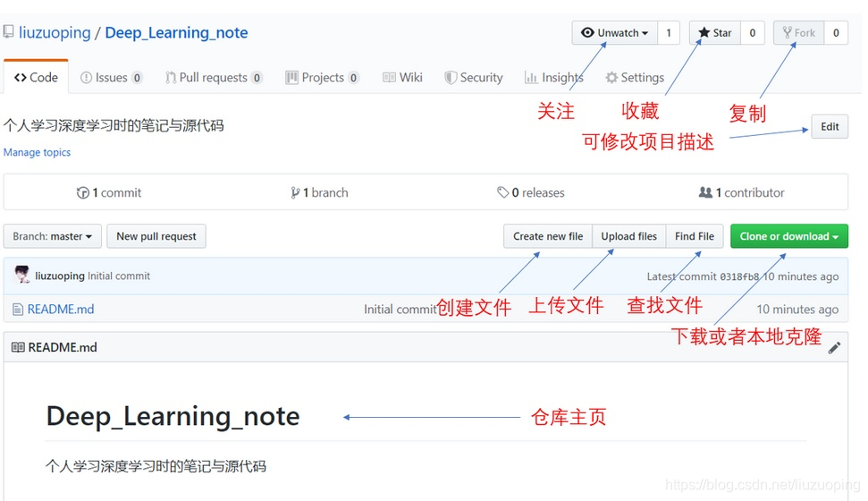Open the Pull requests tab
The width and height of the screenshot is (868, 501).
pos(214,78)
